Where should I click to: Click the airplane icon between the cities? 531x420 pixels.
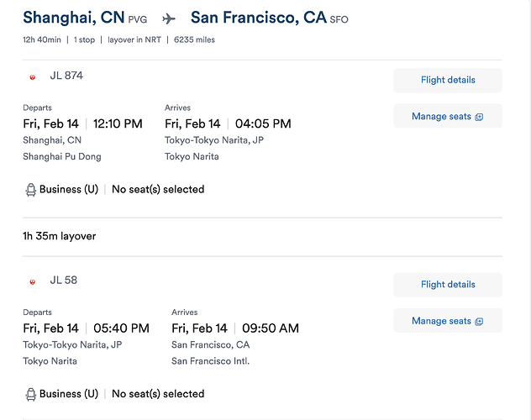pyautogui.click(x=169, y=18)
